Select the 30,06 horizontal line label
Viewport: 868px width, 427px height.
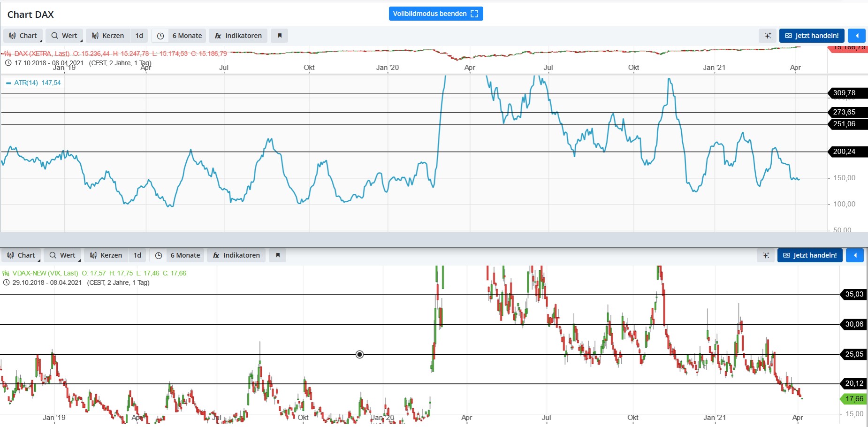[853, 324]
